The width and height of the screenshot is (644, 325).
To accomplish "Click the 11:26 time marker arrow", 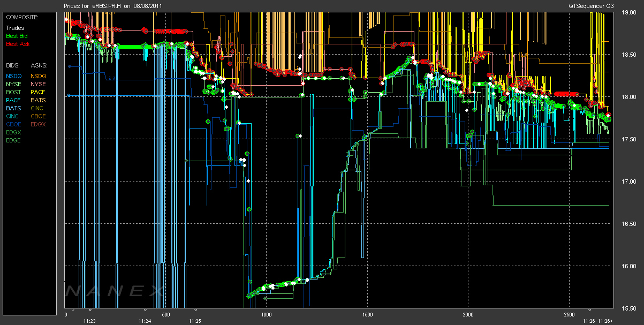I will click(x=590, y=310).
